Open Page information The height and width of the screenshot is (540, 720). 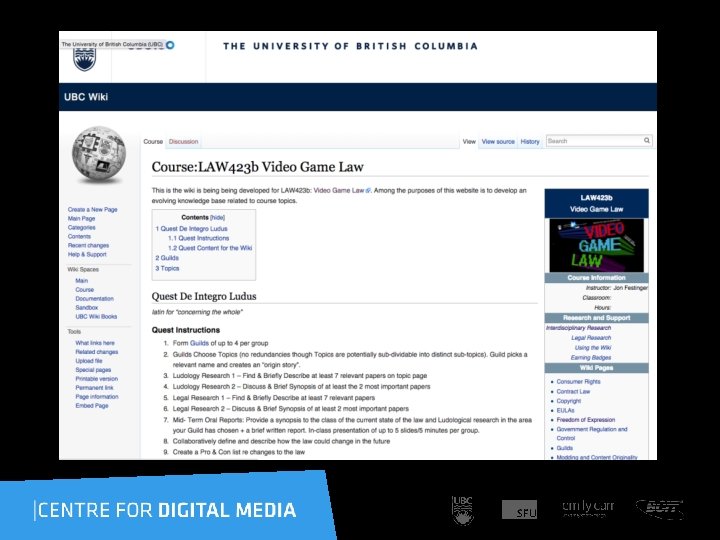pyautogui.click(x=97, y=397)
